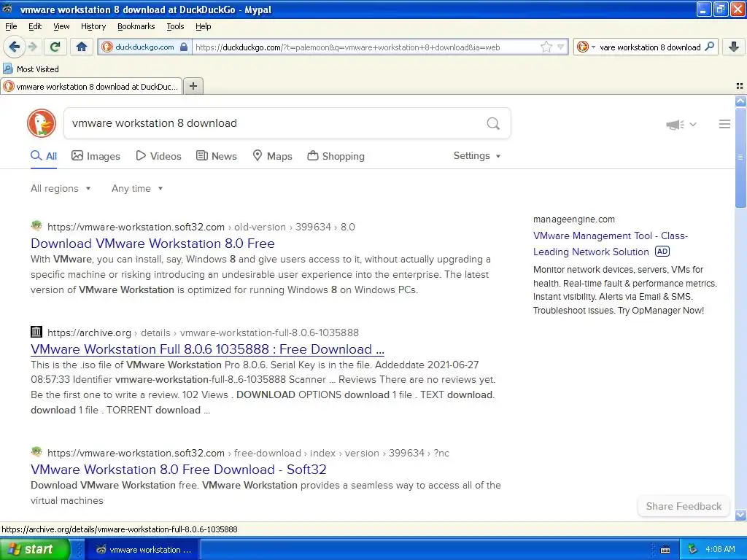
Task: Open the Help menu
Action: (203, 26)
